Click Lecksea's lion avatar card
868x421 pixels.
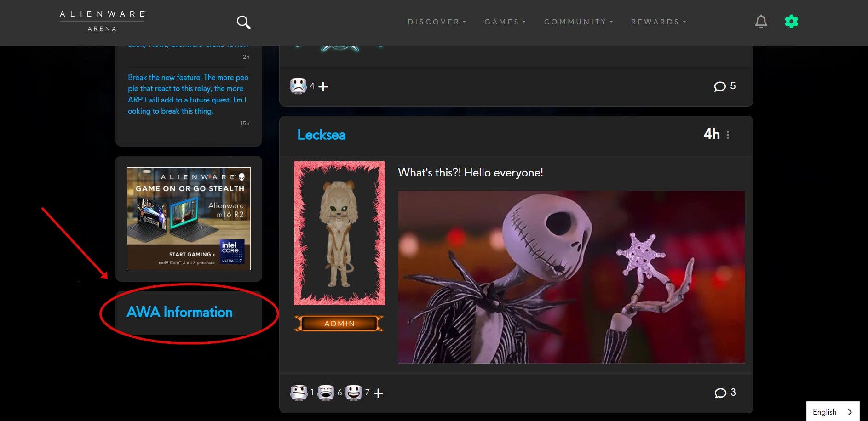click(x=339, y=233)
